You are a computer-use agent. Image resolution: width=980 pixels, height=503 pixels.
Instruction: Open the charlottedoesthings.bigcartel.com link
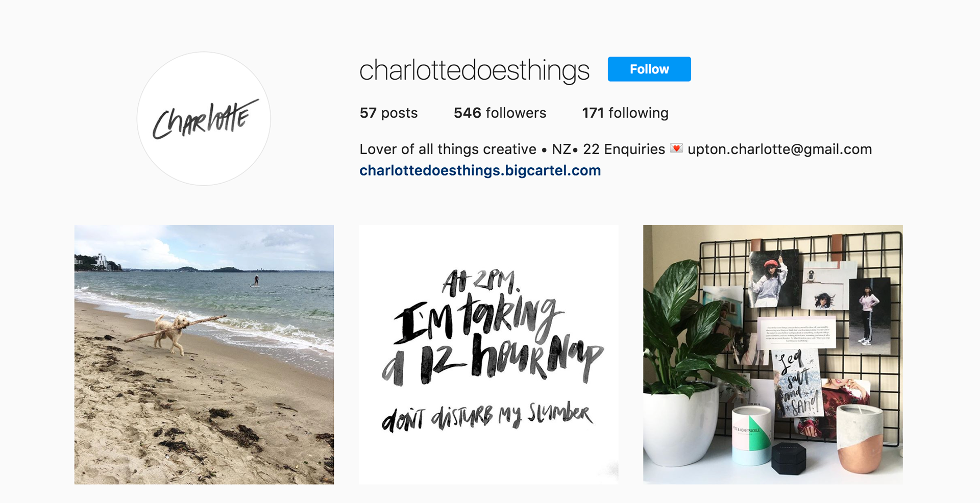[480, 170]
